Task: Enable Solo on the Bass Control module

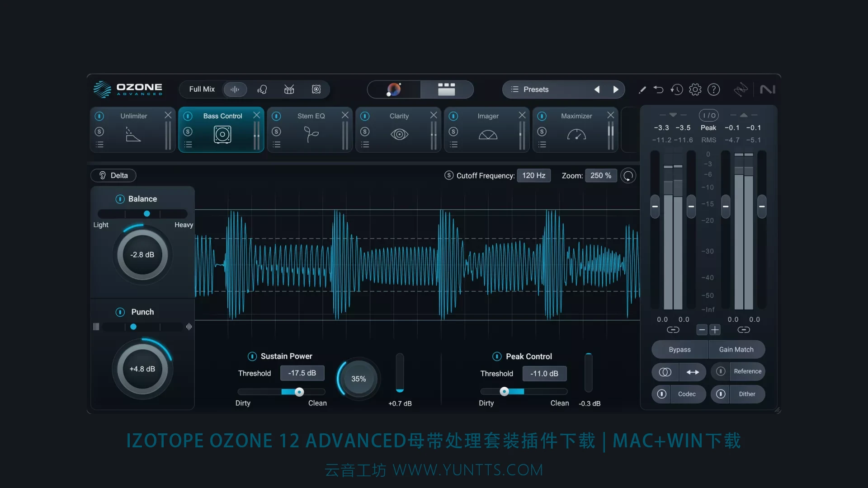Action: pos(189,131)
